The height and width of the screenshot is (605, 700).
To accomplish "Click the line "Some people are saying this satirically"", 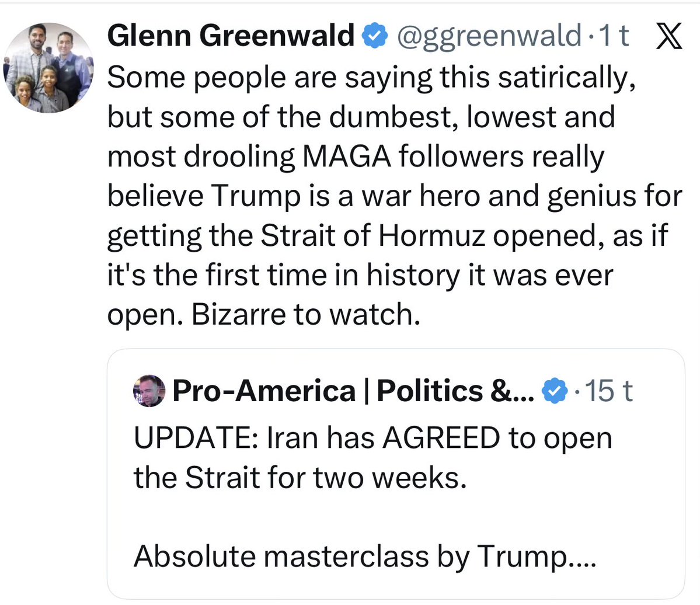I will [371, 77].
